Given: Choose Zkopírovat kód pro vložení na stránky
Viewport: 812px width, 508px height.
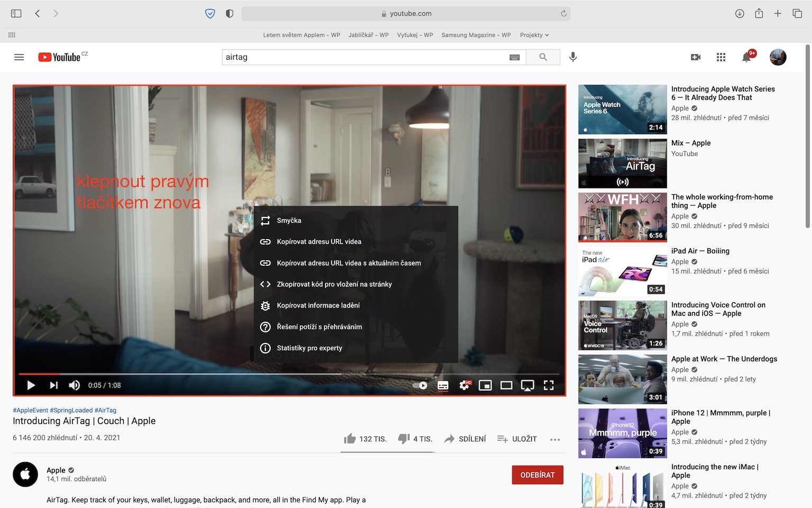Looking at the screenshot, I should tap(356, 284).
